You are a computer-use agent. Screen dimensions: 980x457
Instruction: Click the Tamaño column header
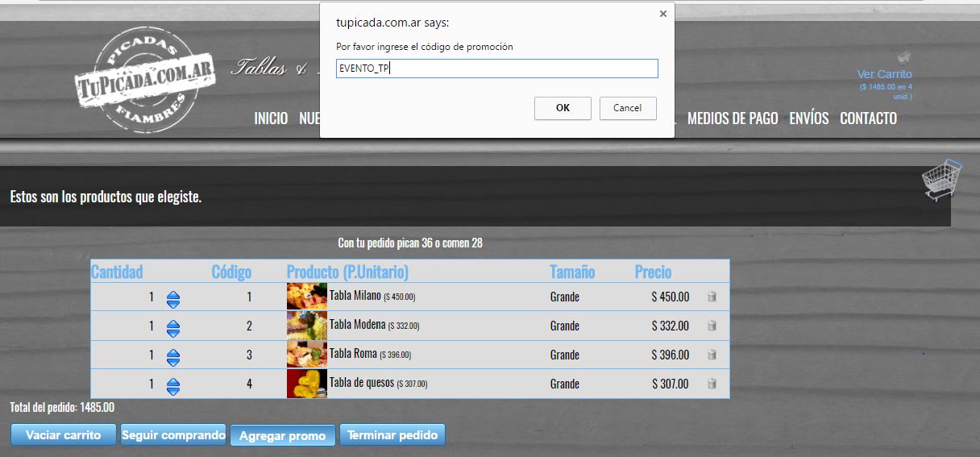pos(572,272)
